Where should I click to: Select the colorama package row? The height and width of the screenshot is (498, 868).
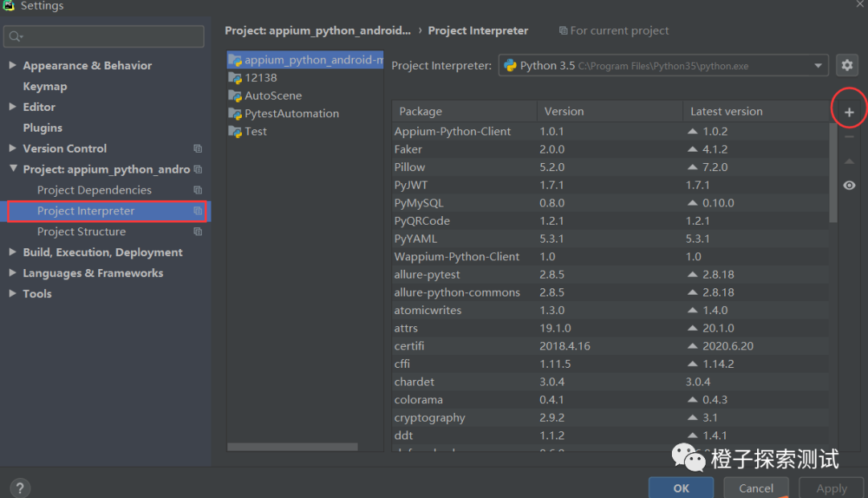coord(610,399)
